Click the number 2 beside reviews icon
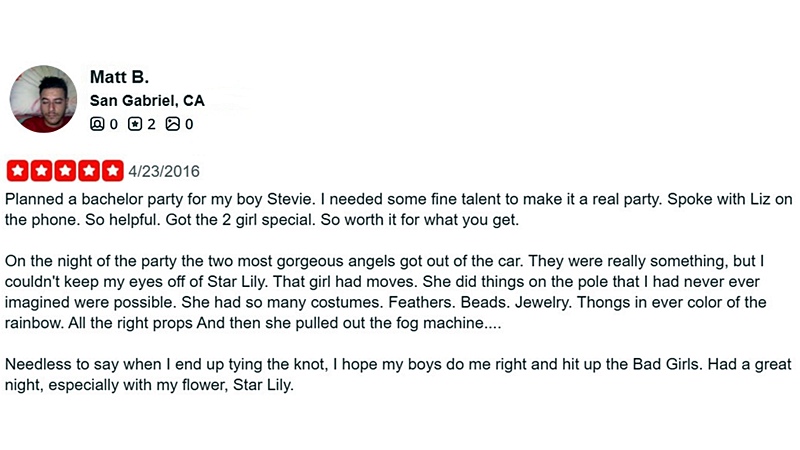800x450 pixels. [152, 124]
